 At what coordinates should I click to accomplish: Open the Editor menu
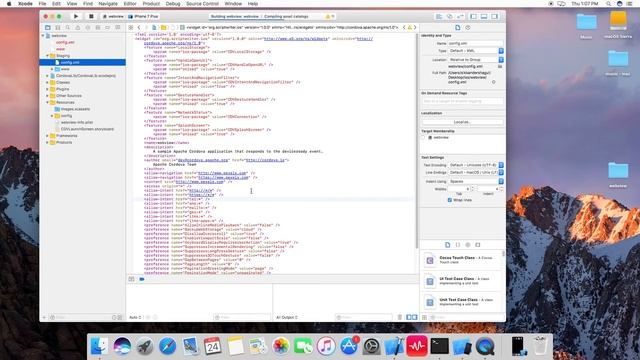coord(130,4)
